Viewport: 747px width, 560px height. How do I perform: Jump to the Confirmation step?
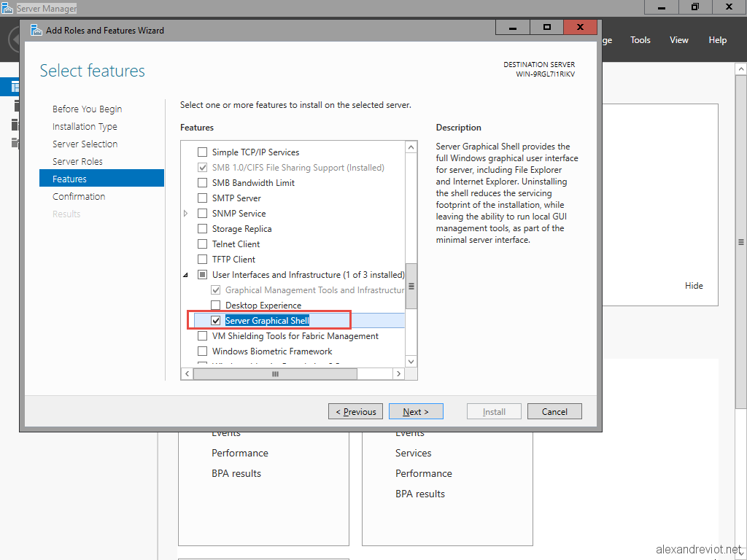click(x=79, y=196)
